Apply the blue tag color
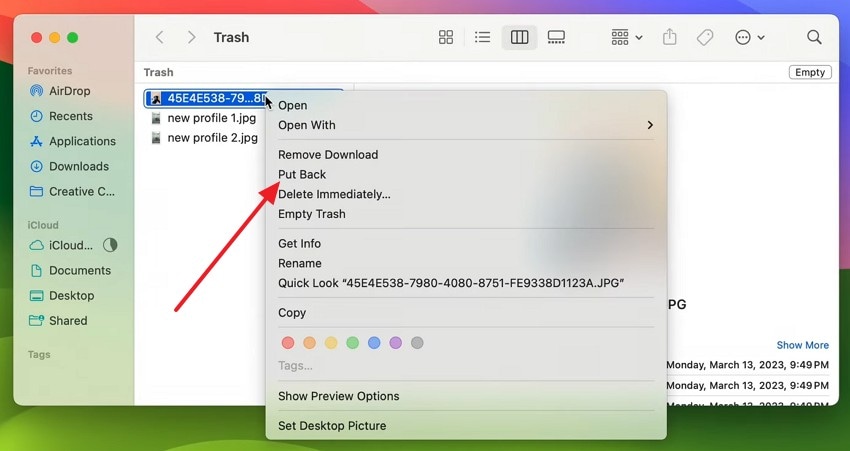The width and height of the screenshot is (850, 451). (x=374, y=343)
